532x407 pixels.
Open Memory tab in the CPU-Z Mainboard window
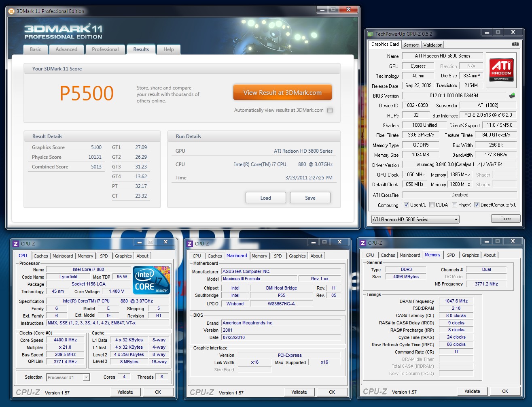click(x=259, y=256)
